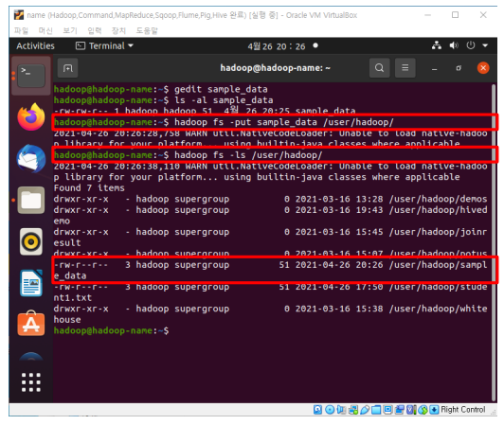
Task: Click the terminal title hadoop@hadoop-name: ~
Action: point(275,68)
